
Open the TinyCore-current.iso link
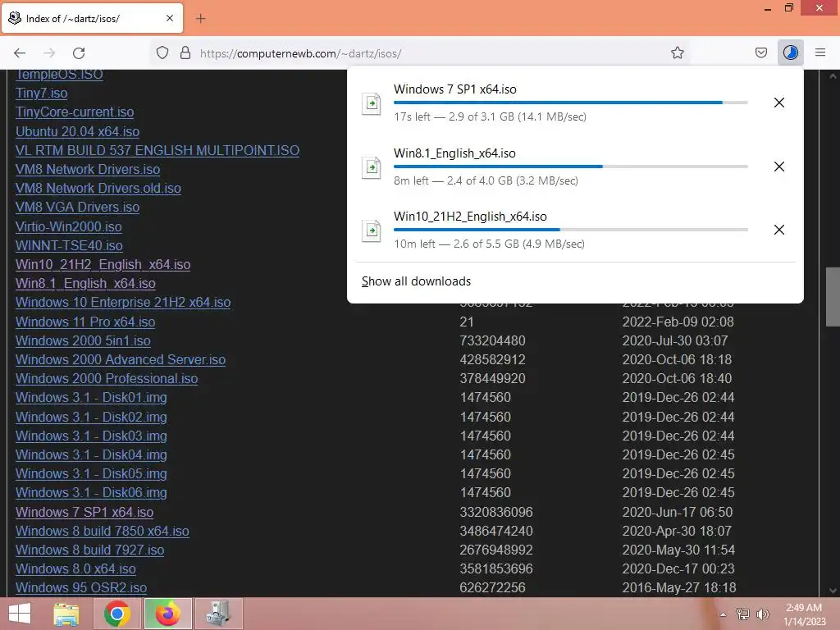tap(75, 112)
